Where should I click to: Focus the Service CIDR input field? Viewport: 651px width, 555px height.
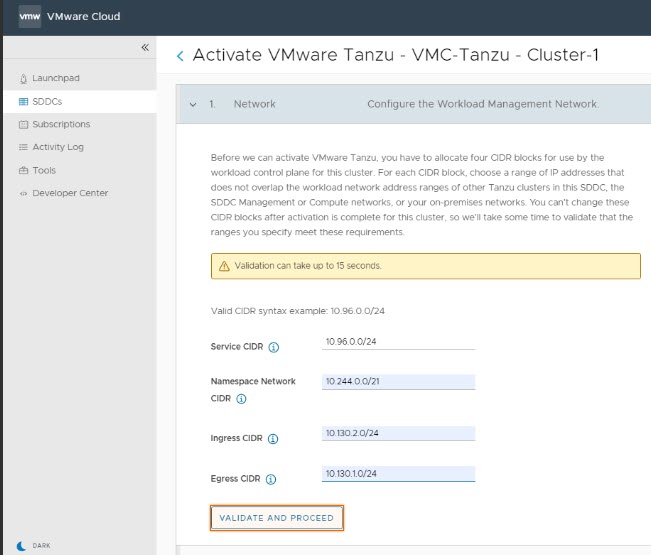[x=398, y=342]
